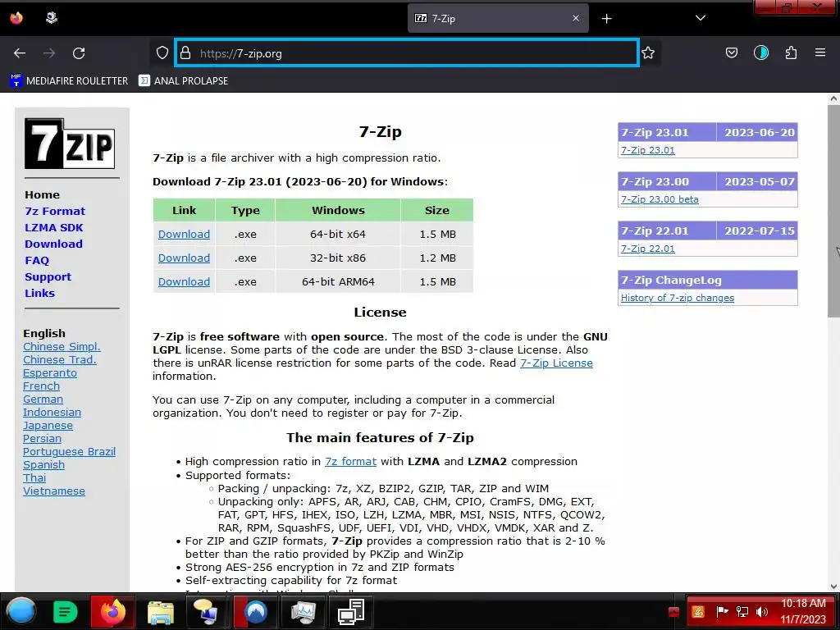Screen dimensions: 840x630
Task: Click the page vertical scrollbar thumb
Action: [x=833, y=211]
